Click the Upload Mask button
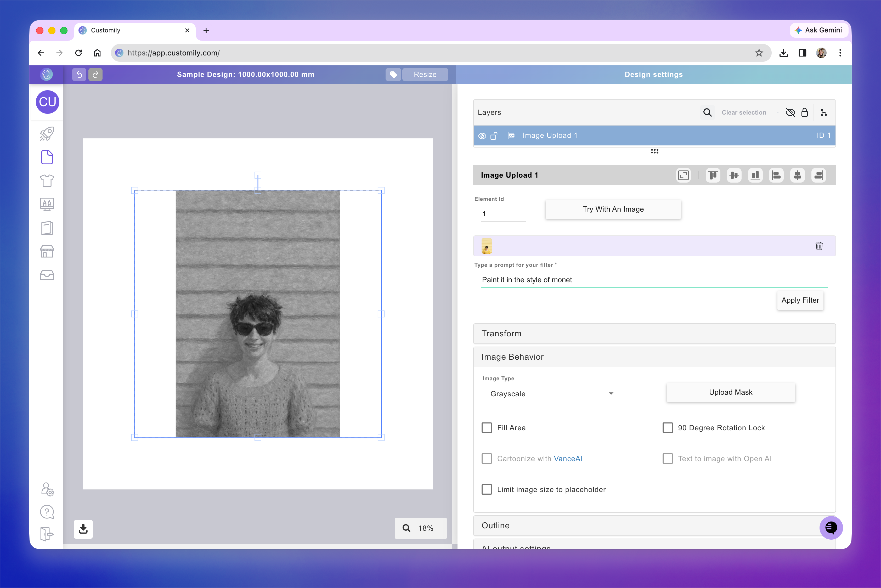This screenshot has width=881, height=588. 730,392
